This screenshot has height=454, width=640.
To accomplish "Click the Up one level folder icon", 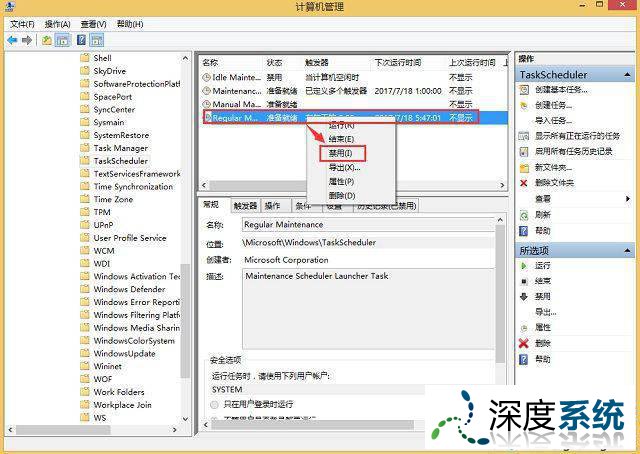I will (x=47, y=40).
